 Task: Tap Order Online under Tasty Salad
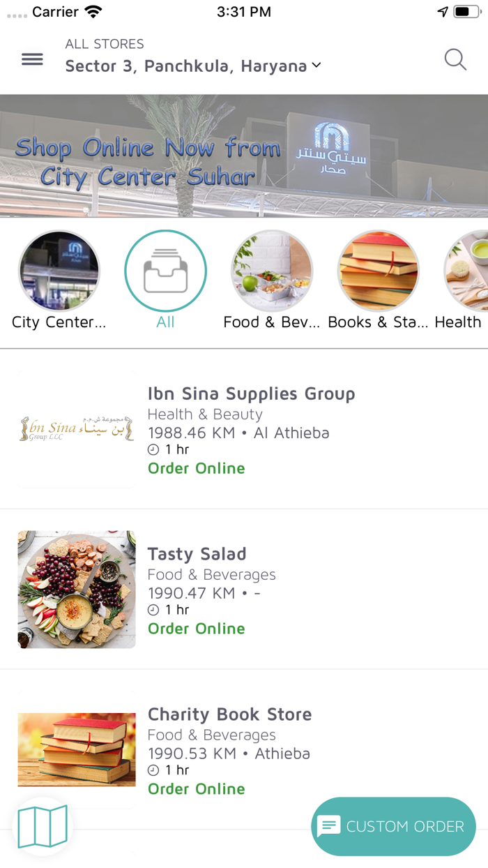pyautogui.click(x=197, y=629)
